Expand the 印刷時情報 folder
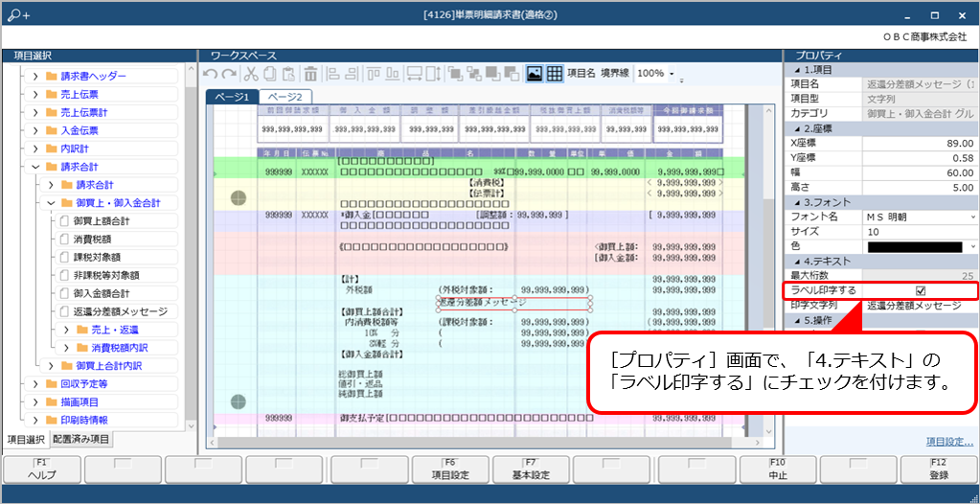 click(35, 420)
